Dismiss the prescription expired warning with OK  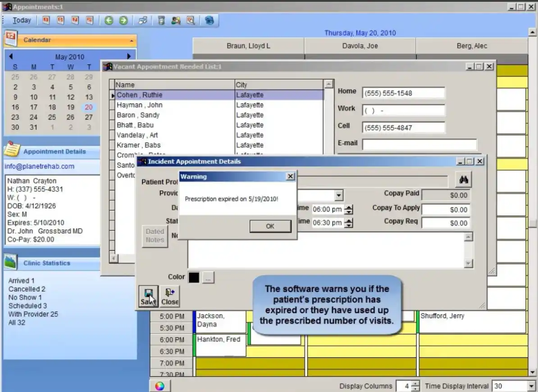270,226
